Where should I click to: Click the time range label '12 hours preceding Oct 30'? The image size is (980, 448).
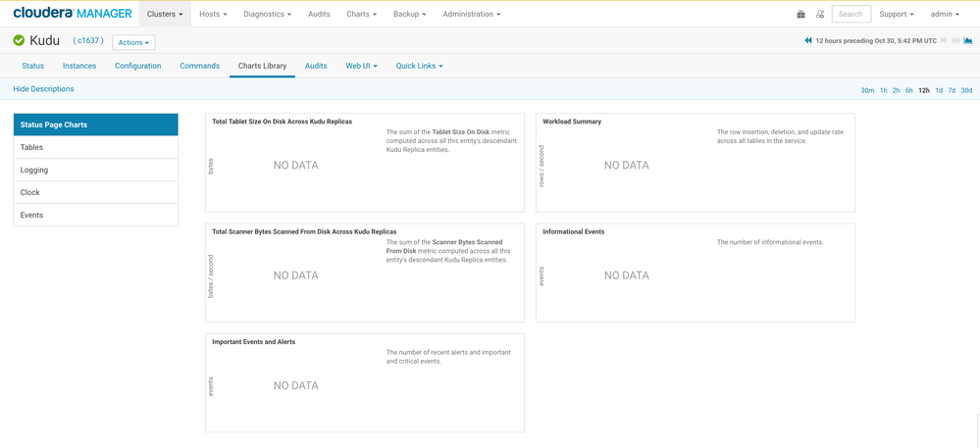pyautogui.click(x=876, y=40)
